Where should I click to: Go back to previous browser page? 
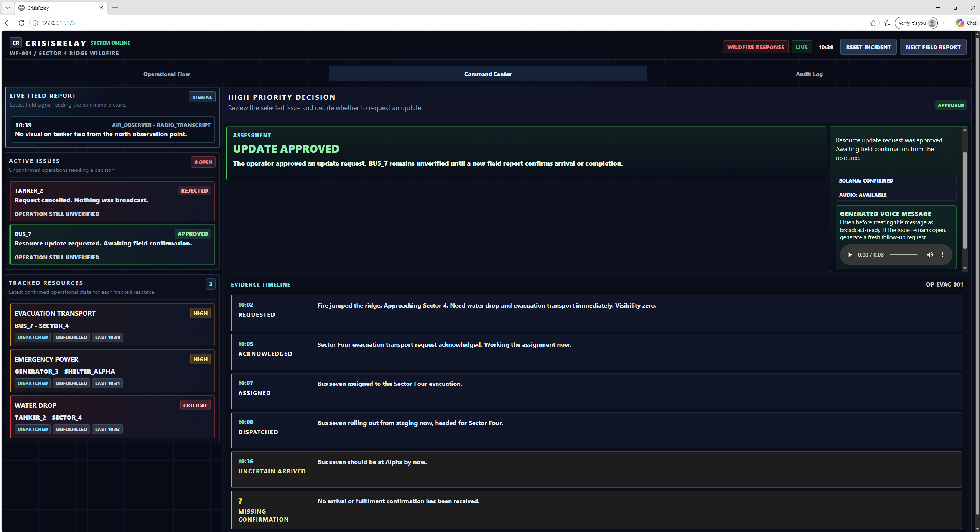click(x=8, y=23)
